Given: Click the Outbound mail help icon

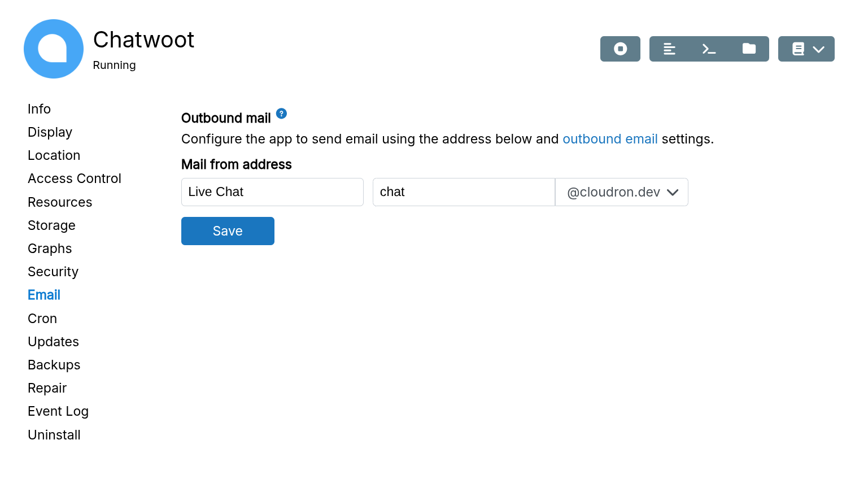Looking at the screenshot, I should [281, 114].
